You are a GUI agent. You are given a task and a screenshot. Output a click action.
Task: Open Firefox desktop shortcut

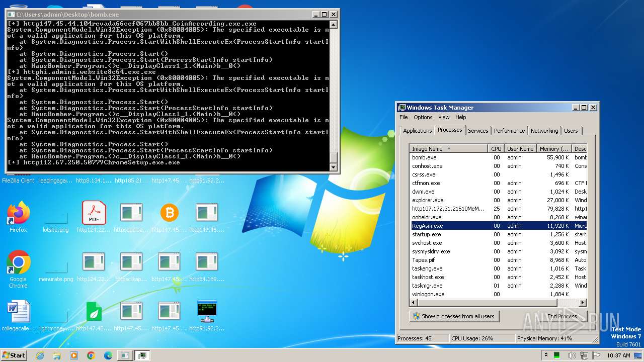point(18,217)
